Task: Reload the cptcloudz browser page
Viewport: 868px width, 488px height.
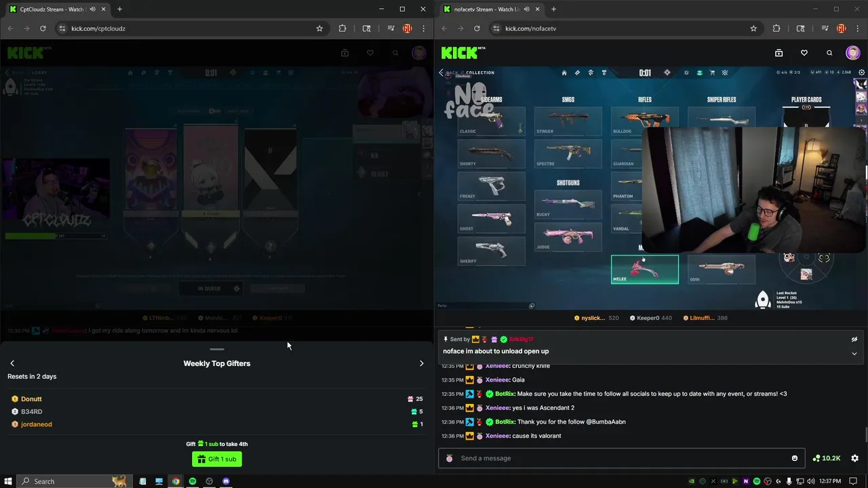Action: click(43, 28)
